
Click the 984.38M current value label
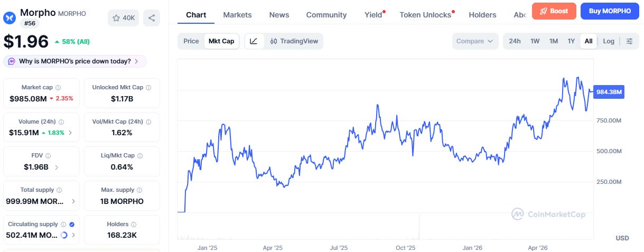click(x=609, y=92)
